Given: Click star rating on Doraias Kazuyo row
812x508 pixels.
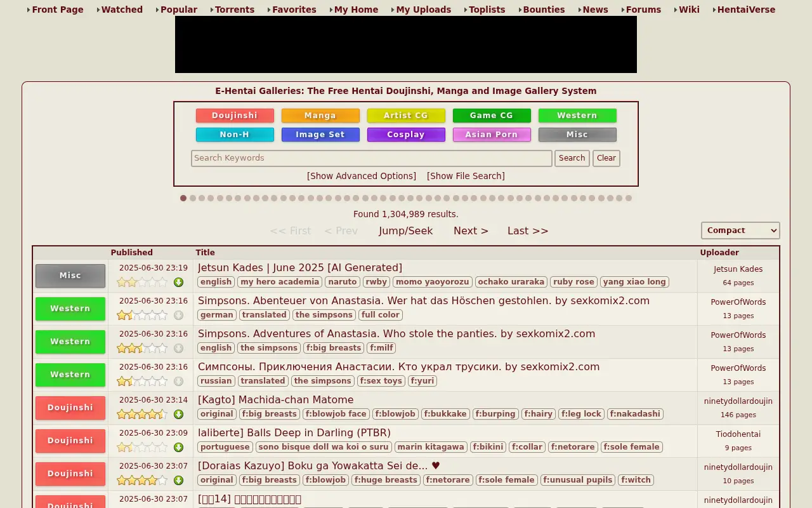Looking at the screenshot, I should click(x=142, y=480).
